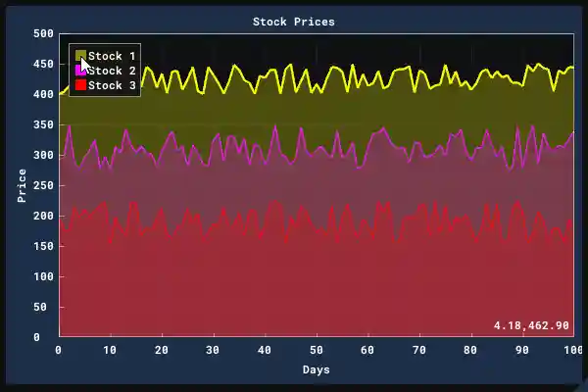Click the Stock 3 red legend swatch

[x=80, y=85]
